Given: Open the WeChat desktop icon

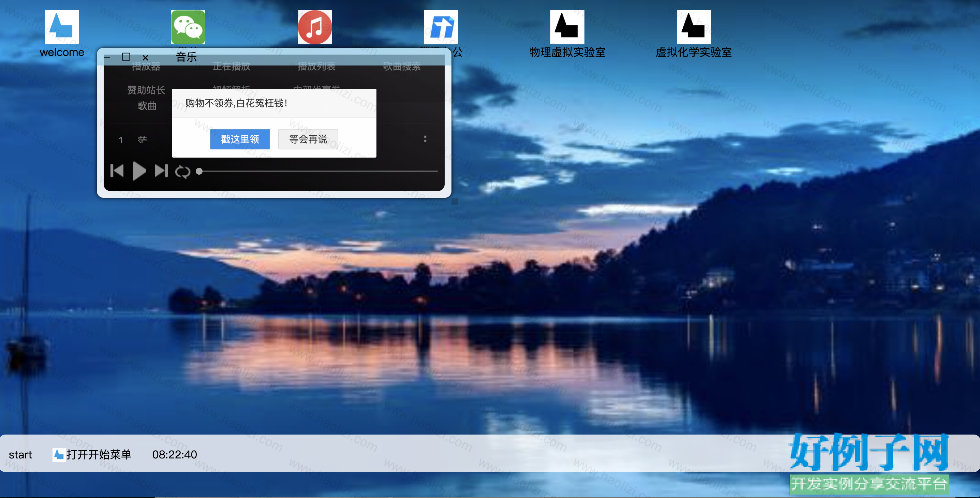Looking at the screenshot, I should pos(188,27).
